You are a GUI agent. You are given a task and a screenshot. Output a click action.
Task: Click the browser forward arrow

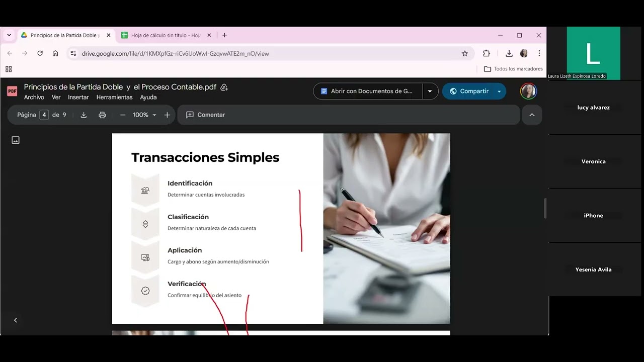25,53
